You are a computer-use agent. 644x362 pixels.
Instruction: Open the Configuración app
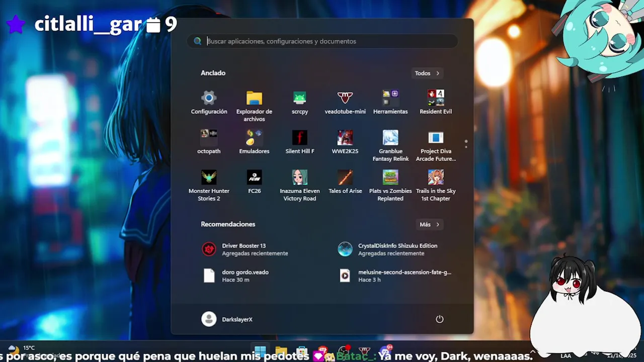pyautogui.click(x=209, y=103)
